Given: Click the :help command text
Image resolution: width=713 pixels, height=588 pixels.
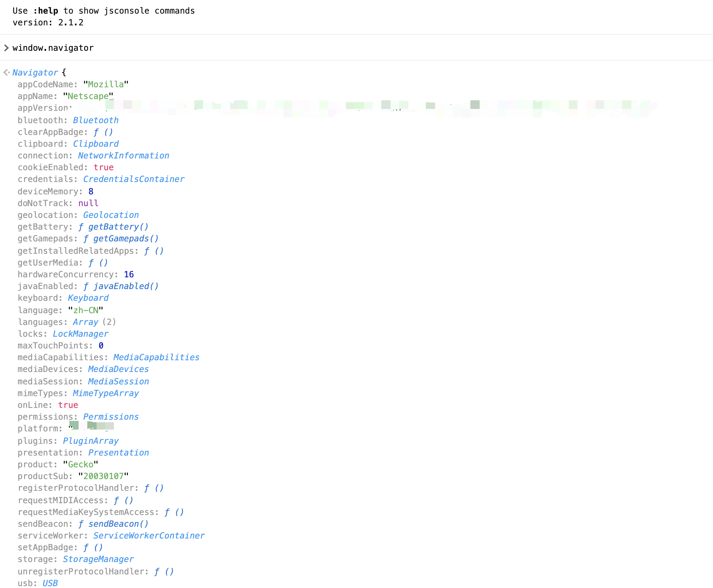Looking at the screenshot, I should 46,11.
